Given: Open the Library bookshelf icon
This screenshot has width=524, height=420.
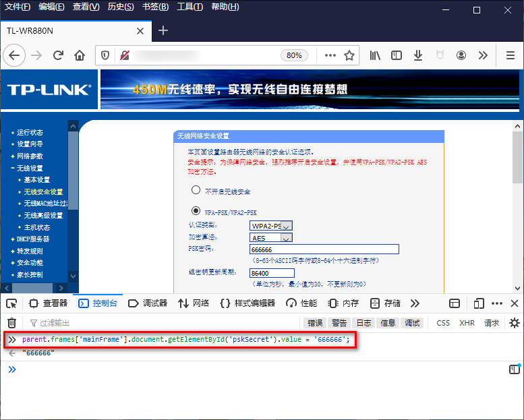Looking at the screenshot, I should coord(375,55).
